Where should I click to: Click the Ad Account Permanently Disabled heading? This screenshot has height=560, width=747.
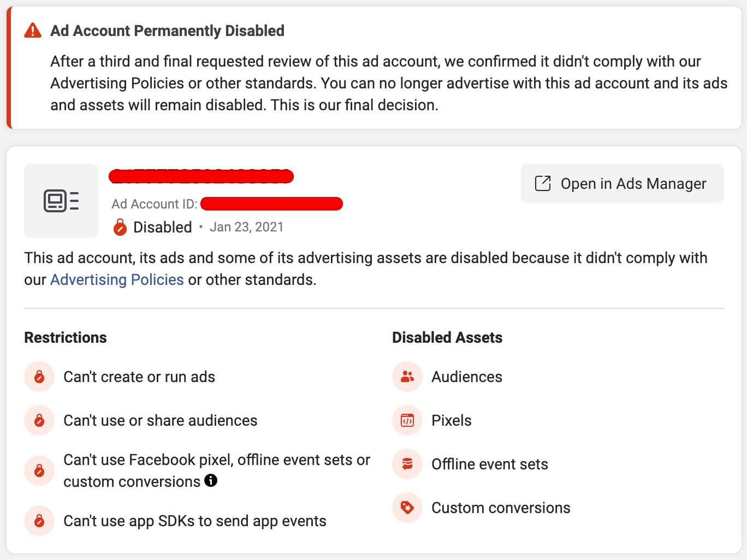coord(167,31)
